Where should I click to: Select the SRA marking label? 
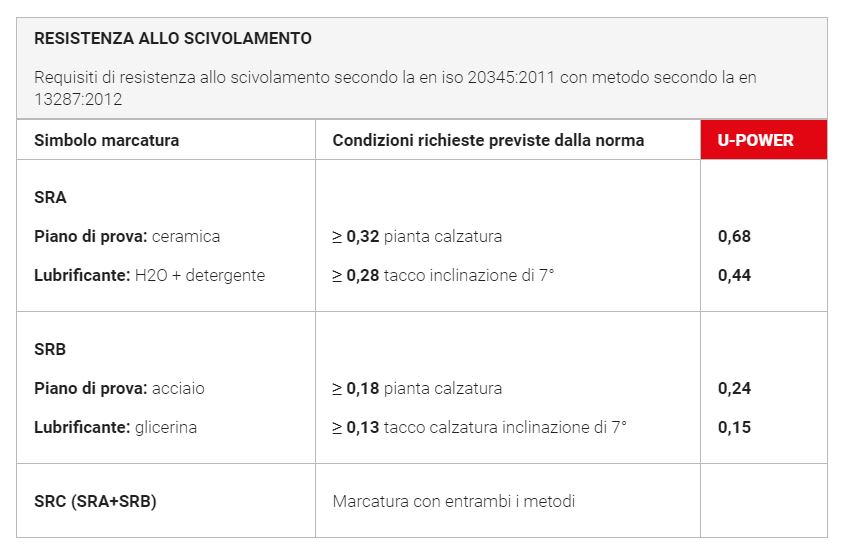(50, 198)
